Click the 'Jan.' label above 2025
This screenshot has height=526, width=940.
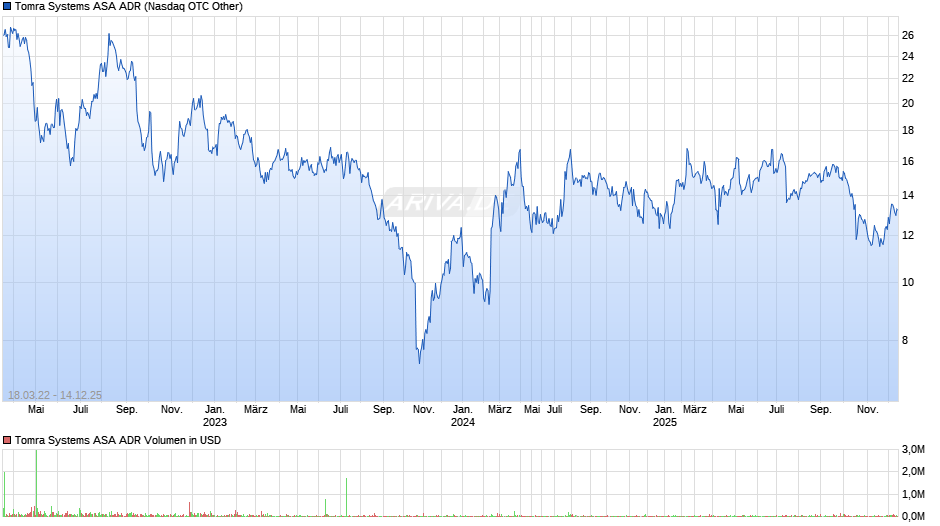pos(664,409)
